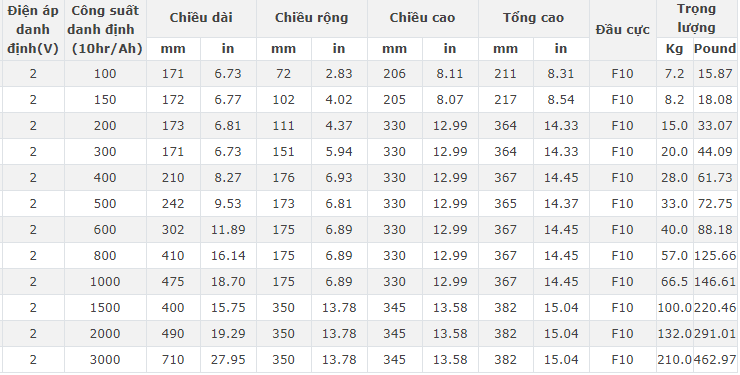Click the Tổng cao header cell

point(533,18)
